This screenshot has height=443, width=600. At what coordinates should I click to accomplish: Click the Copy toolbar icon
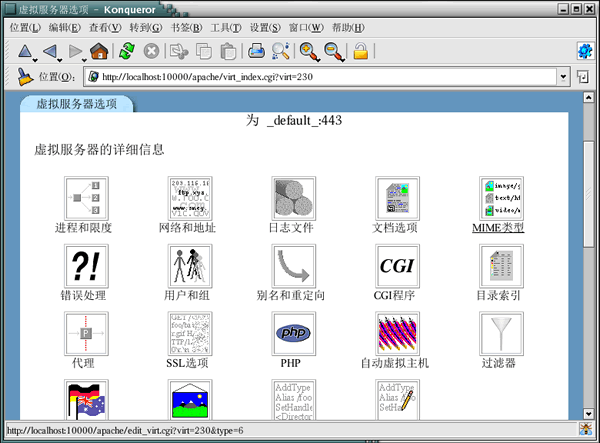point(204,51)
